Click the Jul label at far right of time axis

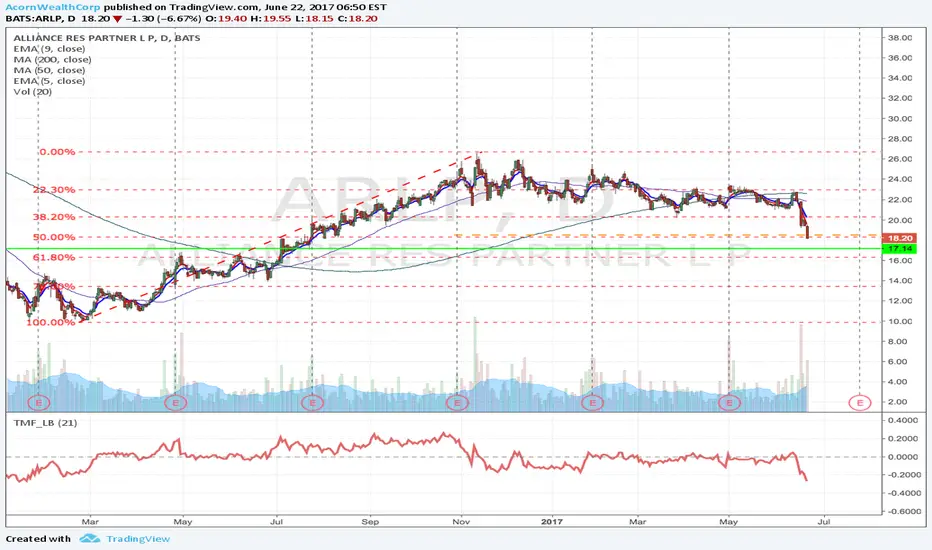[824, 521]
